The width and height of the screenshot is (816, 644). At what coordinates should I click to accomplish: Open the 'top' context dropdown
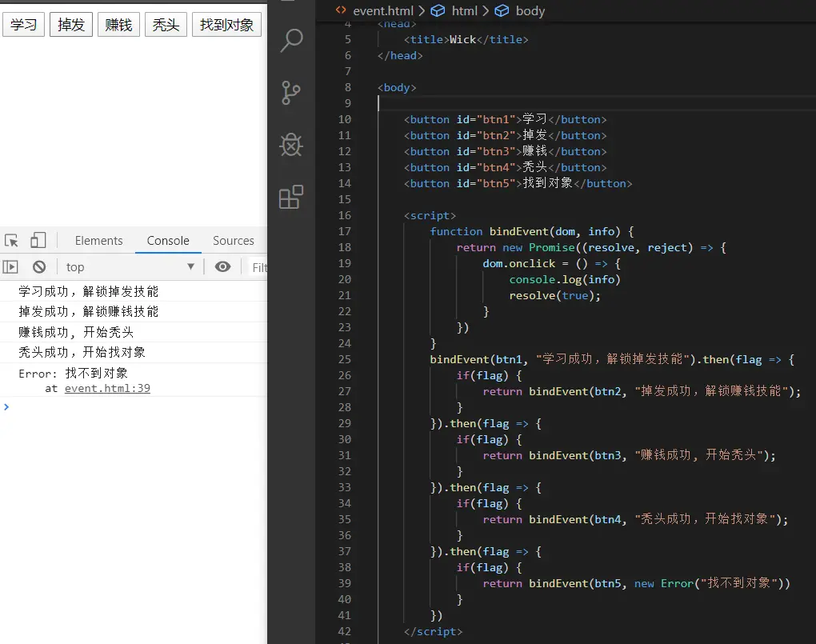point(130,267)
